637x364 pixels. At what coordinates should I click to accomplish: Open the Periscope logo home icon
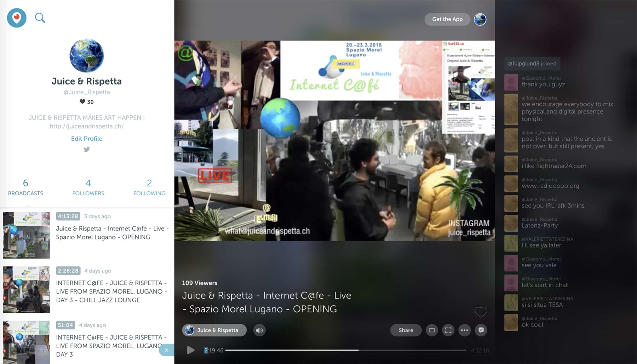16,18
